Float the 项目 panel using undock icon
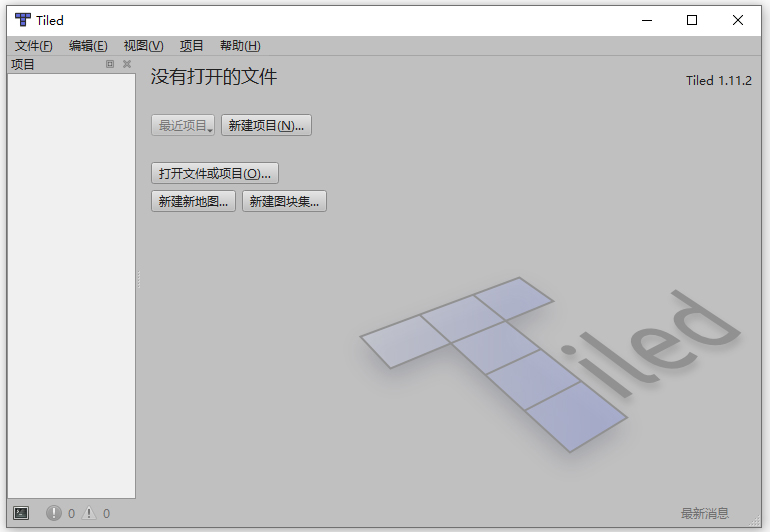Image resolution: width=770 pixels, height=532 pixels. coord(110,64)
